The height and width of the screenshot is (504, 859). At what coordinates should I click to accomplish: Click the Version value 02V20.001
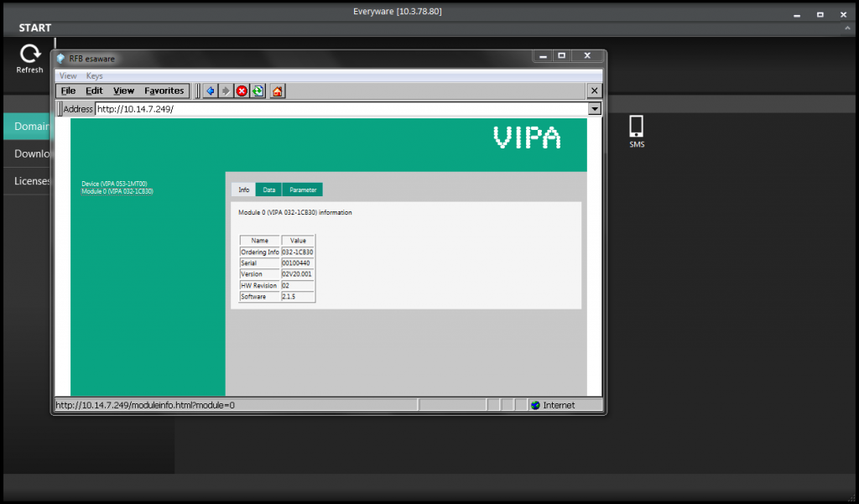tap(298, 274)
